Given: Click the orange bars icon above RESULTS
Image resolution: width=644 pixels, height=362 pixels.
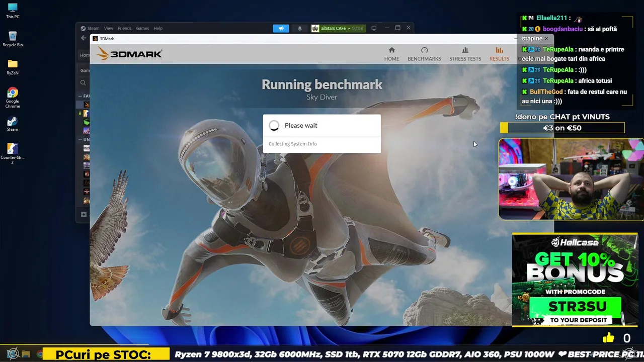Looking at the screenshot, I should click(499, 50).
